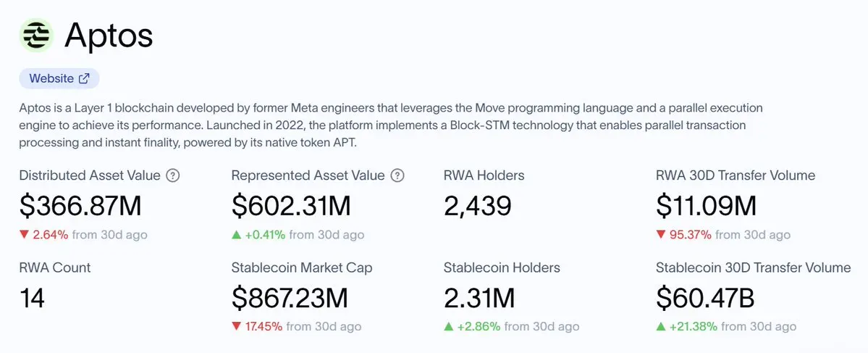Click the green up arrow beside +0.41%
The width and height of the screenshot is (868, 353).
(x=237, y=235)
